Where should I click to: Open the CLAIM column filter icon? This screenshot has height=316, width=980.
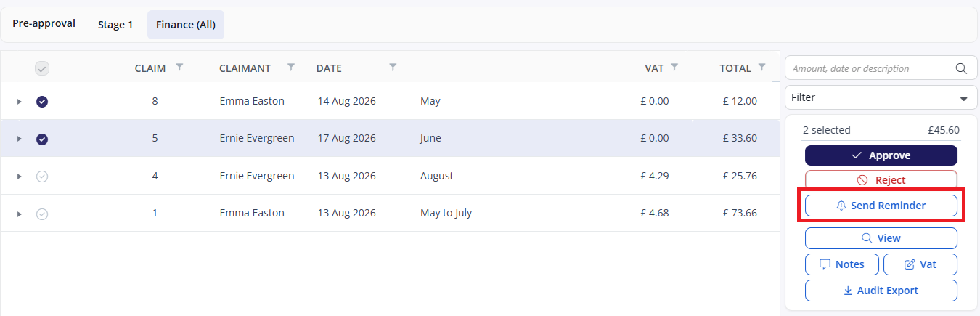179,67
